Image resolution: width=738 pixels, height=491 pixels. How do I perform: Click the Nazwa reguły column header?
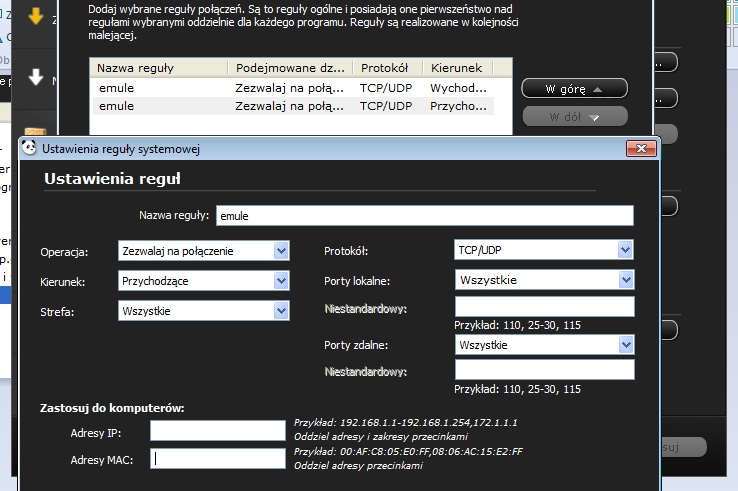coord(159,68)
